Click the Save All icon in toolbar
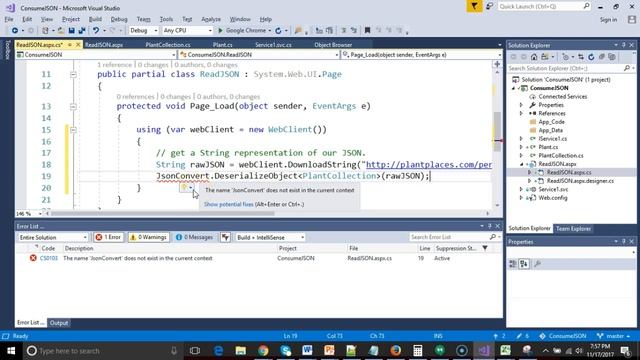Image resolution: width=640 pixels, height=360 pixels. [82, 31]
